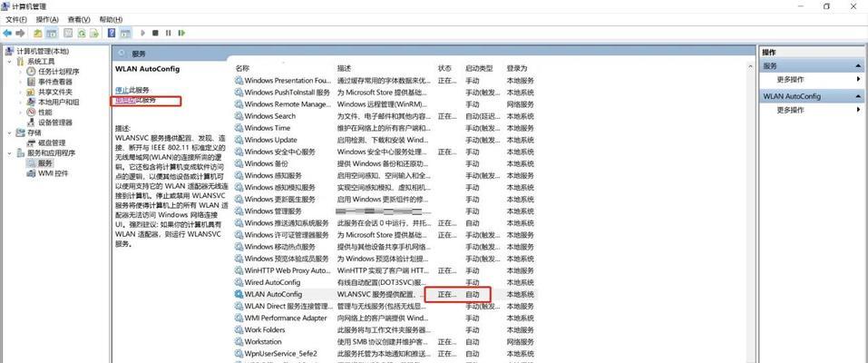Sort by 描述 column header

345,68
